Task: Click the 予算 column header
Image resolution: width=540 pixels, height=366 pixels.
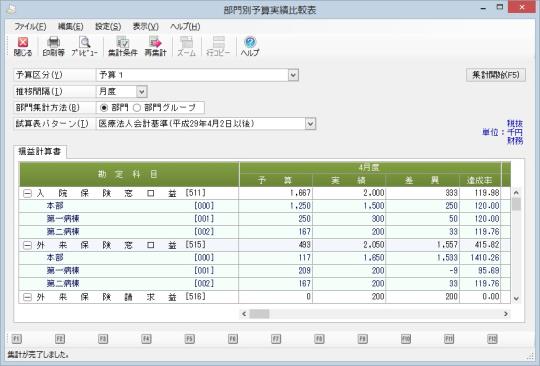Action: point(276,180)
